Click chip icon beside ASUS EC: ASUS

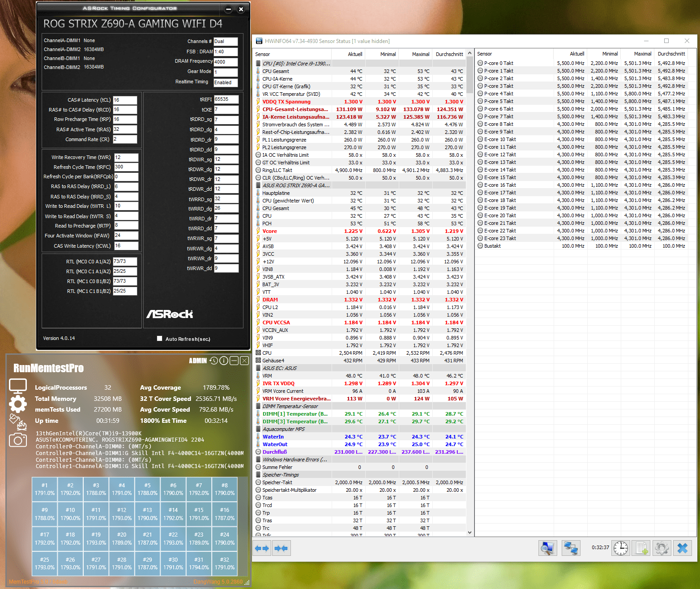click(258, 368)
